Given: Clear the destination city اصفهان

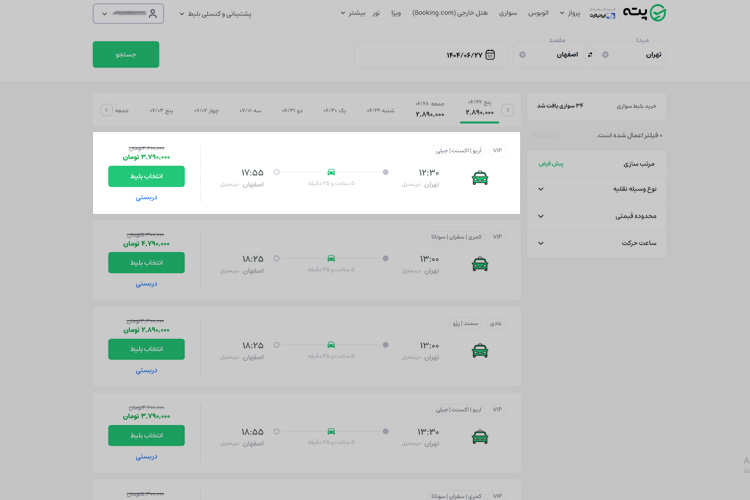Looking at the screenshot, I should [522, 54].
